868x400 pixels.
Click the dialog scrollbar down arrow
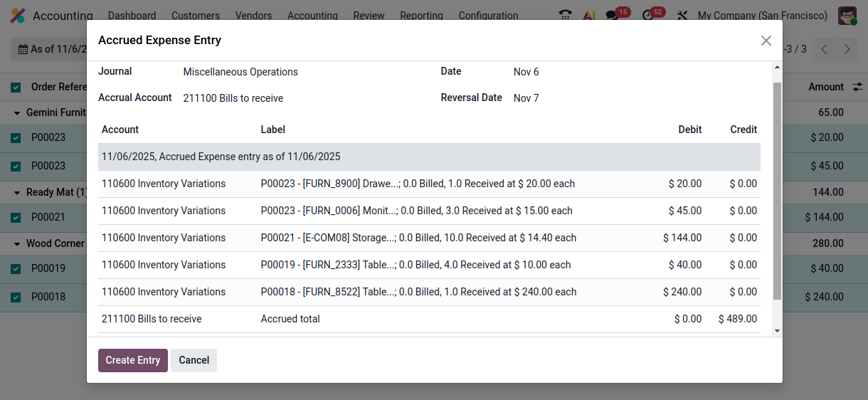[x=777, y=330]
